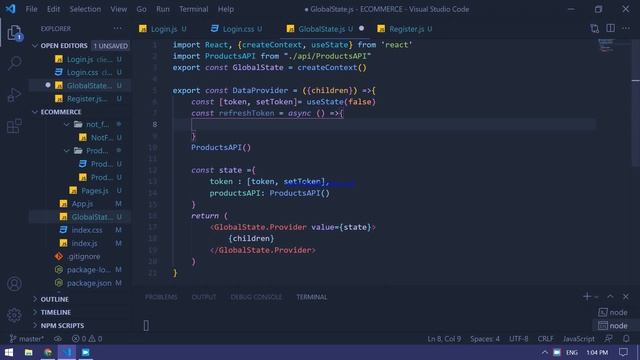Open the terminal launch profile dropdown
640x360 pixels.
pos(597,297)
